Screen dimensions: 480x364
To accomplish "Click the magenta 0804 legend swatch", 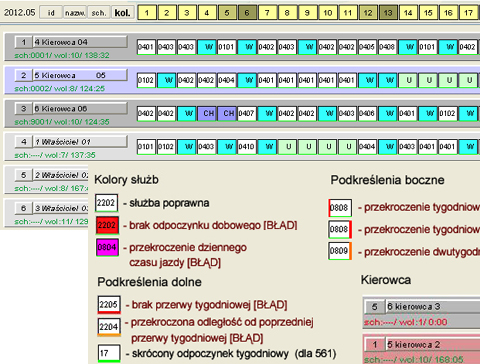I will pyautogui.click(x=107, y=247).
